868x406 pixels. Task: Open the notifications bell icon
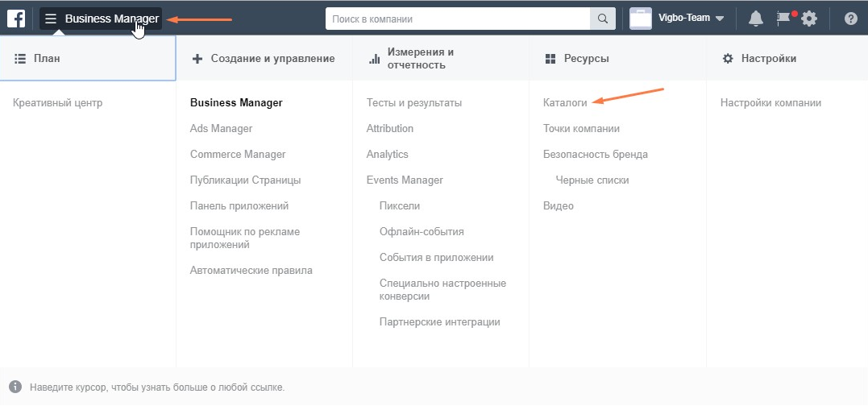coord(756,19)
